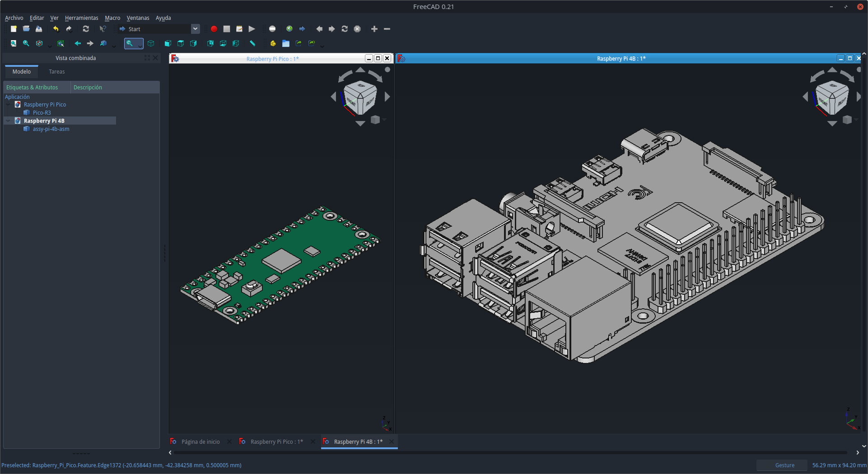The height and width of the screenshot is (474, 868).
Task: Start macro recording with the red button
Action: coord(214,29)
